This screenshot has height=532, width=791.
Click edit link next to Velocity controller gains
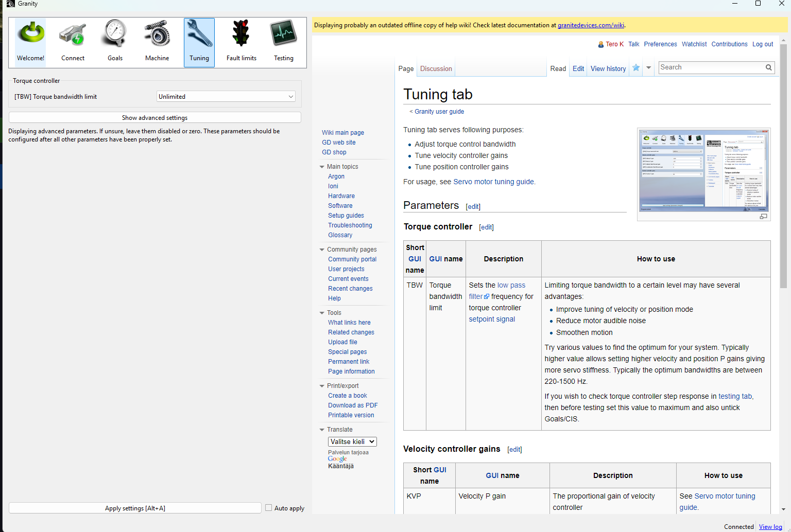tap(514, 450)
